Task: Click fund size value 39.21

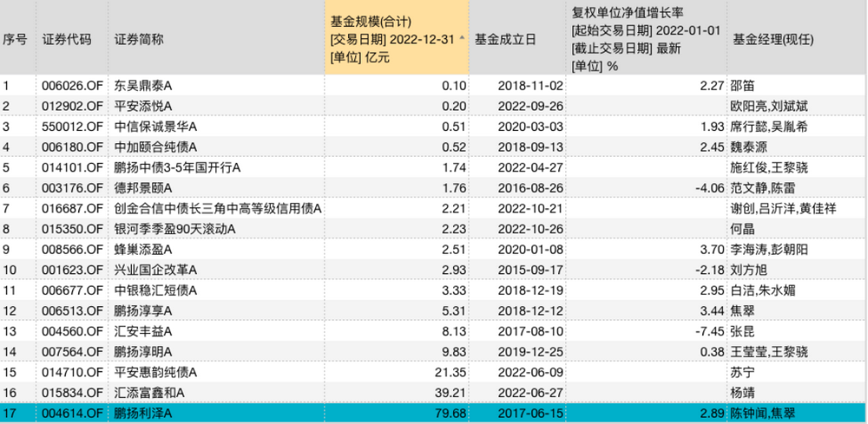Action: [451, 393]
